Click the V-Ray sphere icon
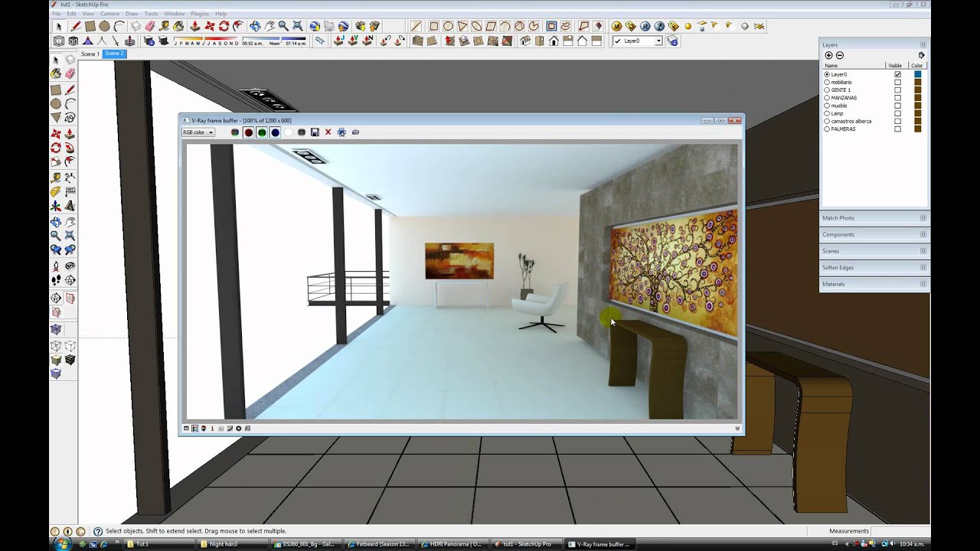This screenshot has width=980, height=551. pyautogui.click(x=688, y=26)
